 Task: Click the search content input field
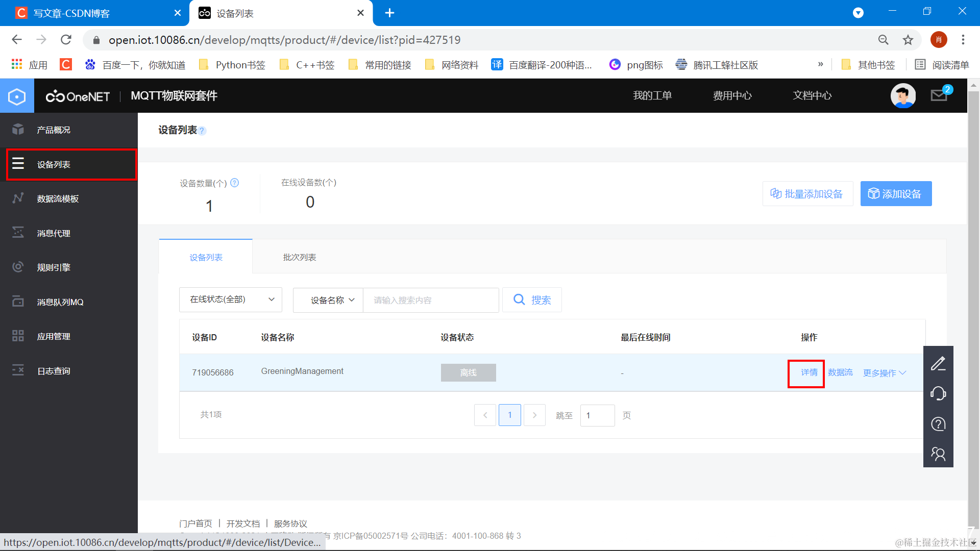coord(430,300)
